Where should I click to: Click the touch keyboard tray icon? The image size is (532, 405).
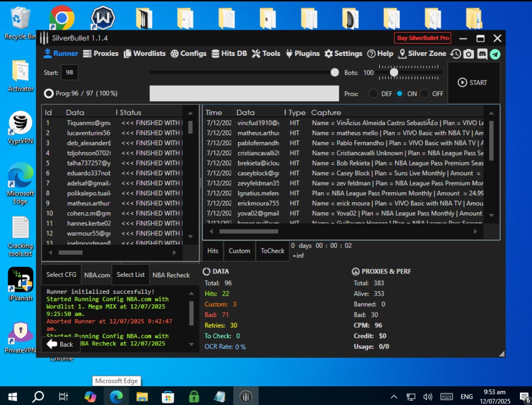click(x=447, y=396)
